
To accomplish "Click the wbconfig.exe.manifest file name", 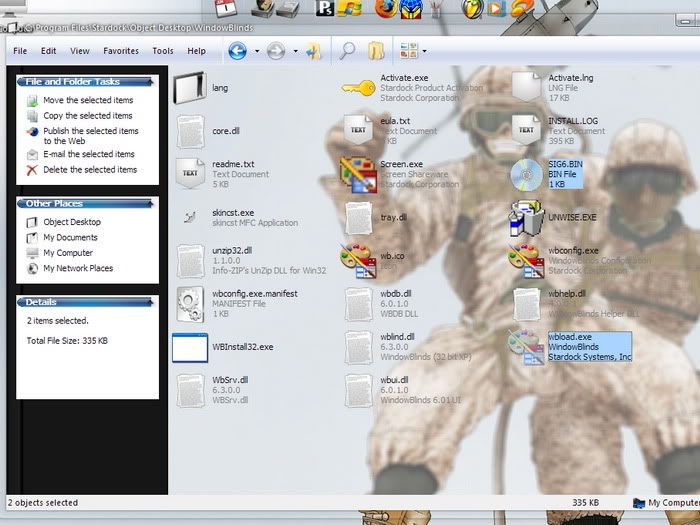I will 255,294.
